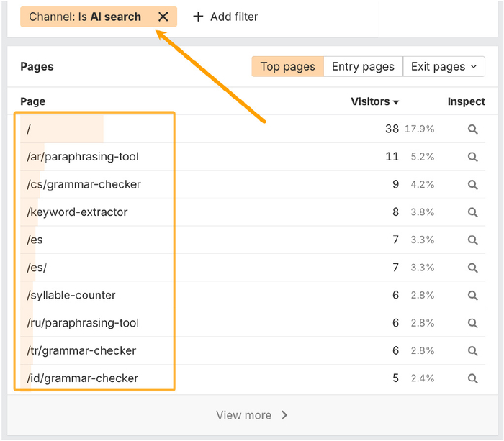Screen dimensions: 504x441
Task: Click magnifier for /ru/paraphrasing-tool
Action: [x=472, y=324]
